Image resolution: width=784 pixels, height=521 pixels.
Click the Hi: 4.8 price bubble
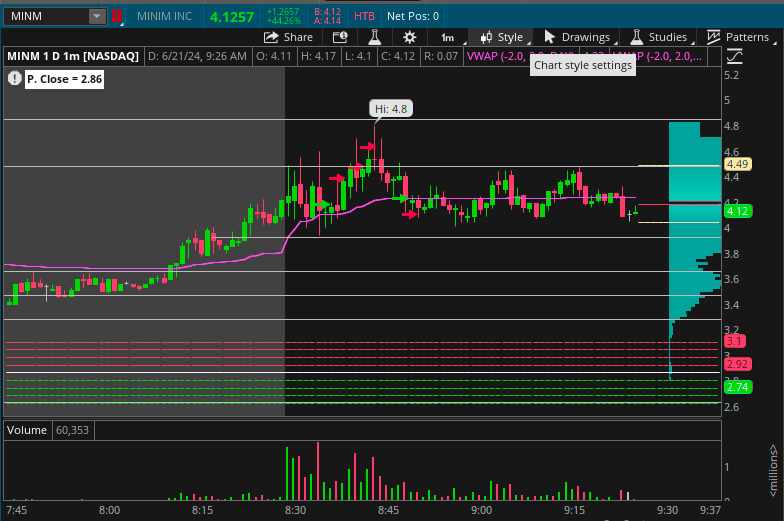(x=391, y=108)
